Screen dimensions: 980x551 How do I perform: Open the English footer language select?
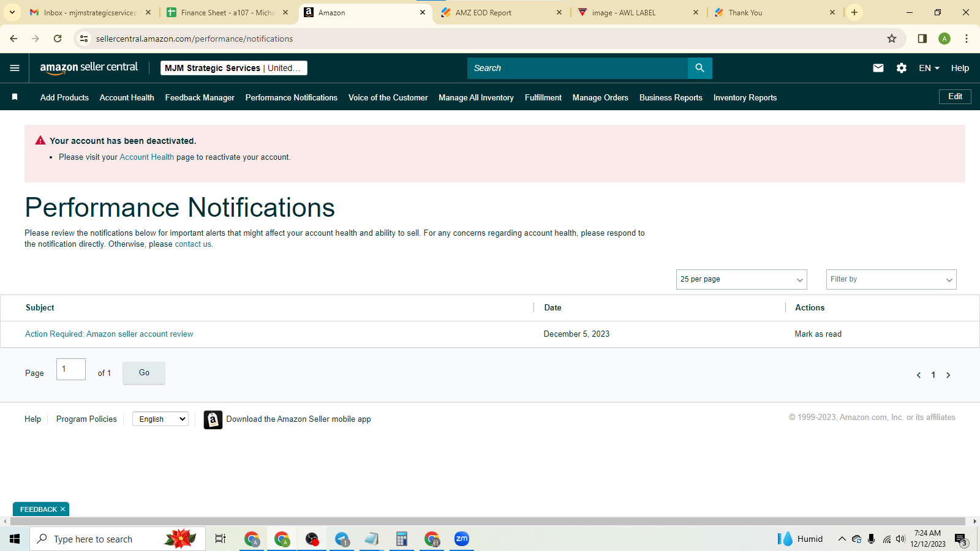(x=160, y=419)
